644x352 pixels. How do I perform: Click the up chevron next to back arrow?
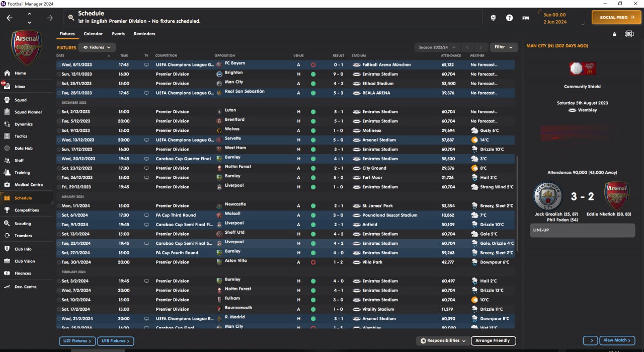29,14
